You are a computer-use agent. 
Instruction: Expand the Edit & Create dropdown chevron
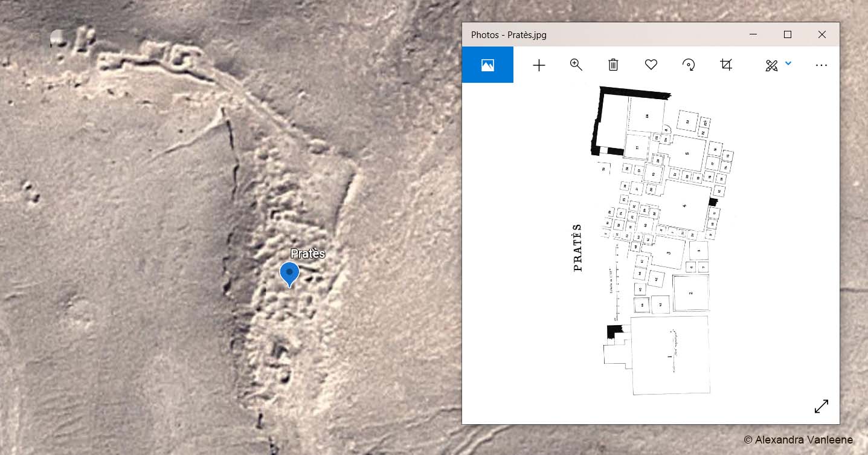(x=788, y=63)
